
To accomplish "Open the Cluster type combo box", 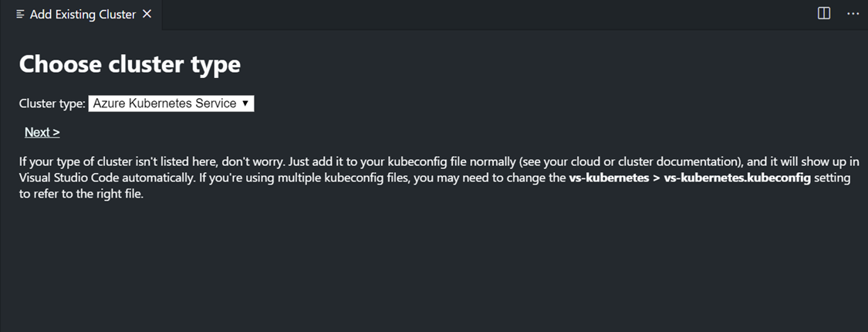I will [x=171, y=103].
